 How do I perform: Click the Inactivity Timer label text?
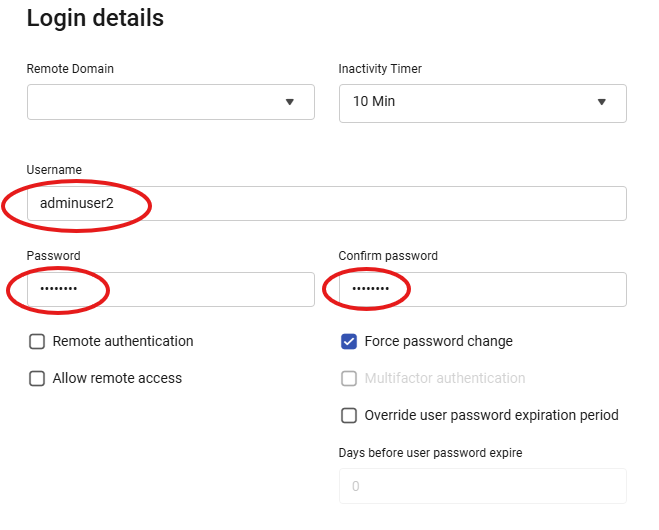click(380, 69)
